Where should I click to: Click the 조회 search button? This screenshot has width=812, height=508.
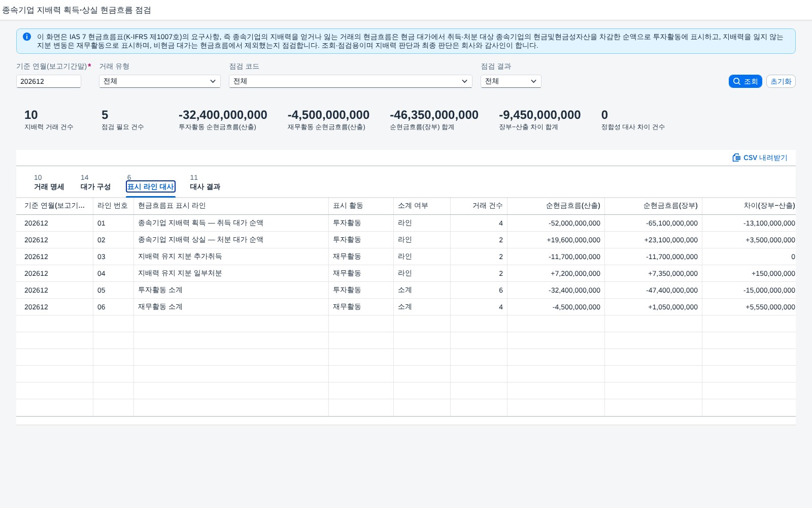tap(745, 81)
